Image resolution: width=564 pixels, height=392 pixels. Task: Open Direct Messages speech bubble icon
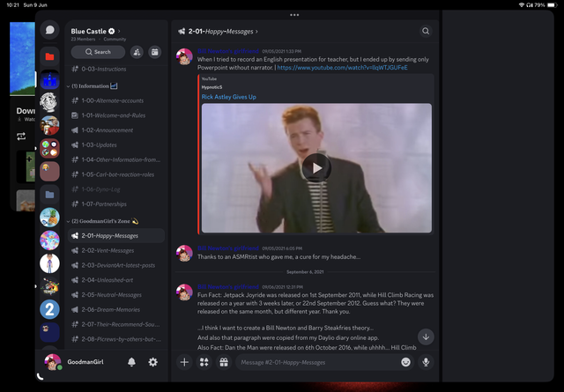(49, 30)
